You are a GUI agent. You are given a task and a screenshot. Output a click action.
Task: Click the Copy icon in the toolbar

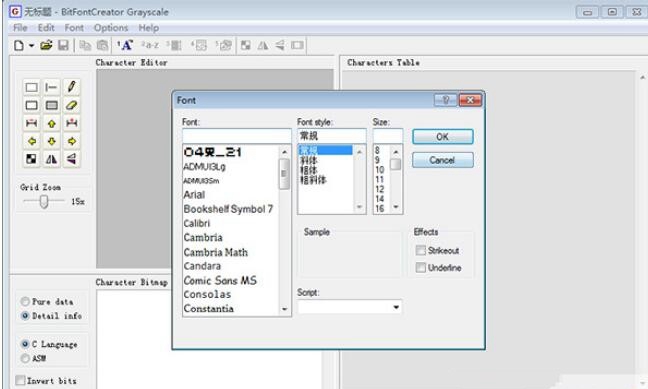[x=85, y=45]
